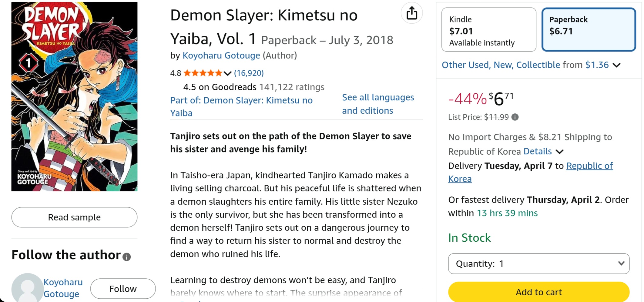Click See all languages and editions
The width and height of the screenshot is (644, 302).
(378, 104)
